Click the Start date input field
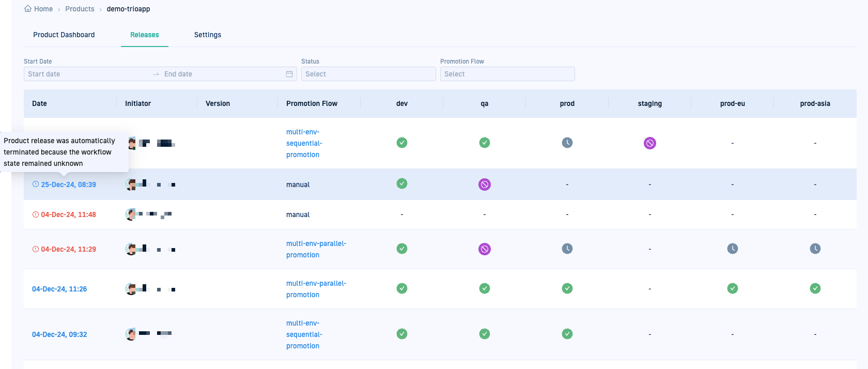868x369 pixels. 85,74
